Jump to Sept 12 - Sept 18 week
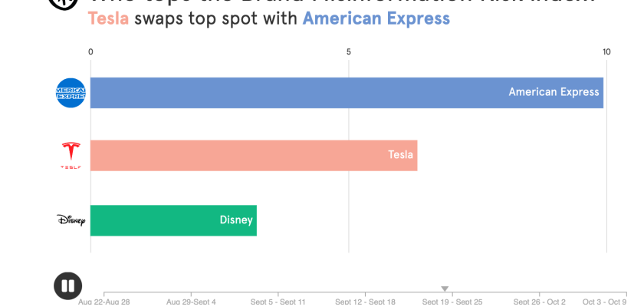This screenshot has width=644, height=307. 366,302
